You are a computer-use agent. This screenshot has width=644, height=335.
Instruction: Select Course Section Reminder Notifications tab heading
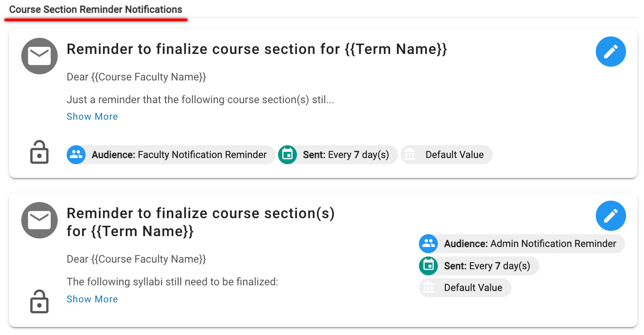click(96, 10)
